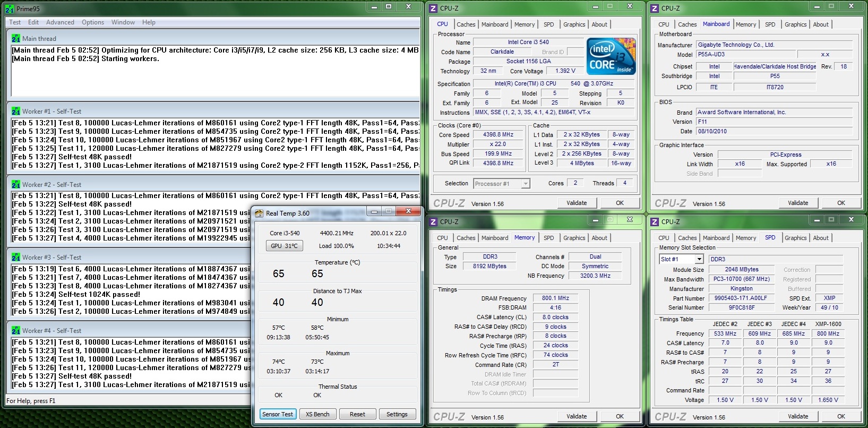Click the Maximum 74°C reading in Real Temp
This screenshot has height=428, width=868.
tap(278, 362)
